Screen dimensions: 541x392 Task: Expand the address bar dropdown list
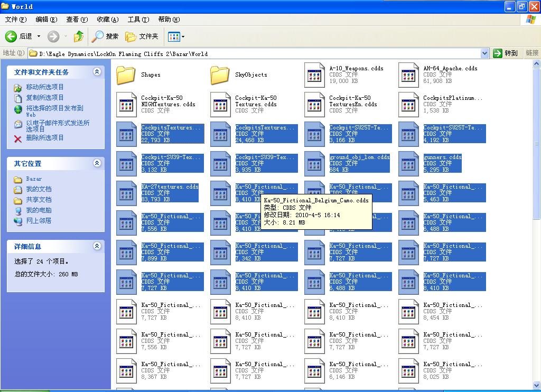pyautogui.click(x=484, y=53)
